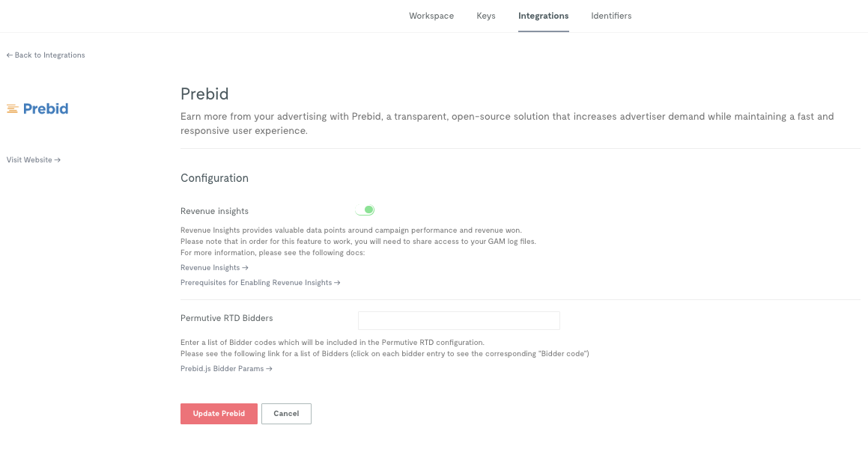Viewport: 868px width, 449px height.
Task: Select the Integrations tab
Action: coord(543,16)
